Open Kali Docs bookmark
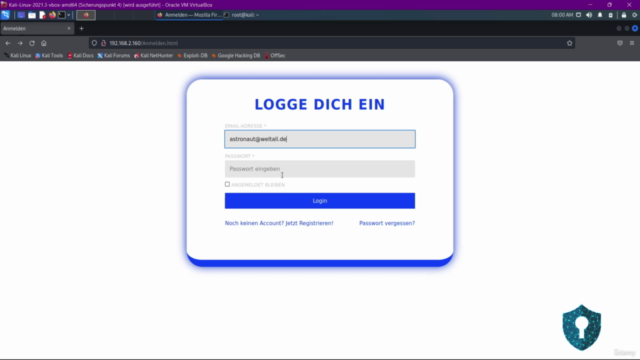Image resolution: width=640 pixels, height=360 pixels. pyautogui.click(x=80, y=56)
